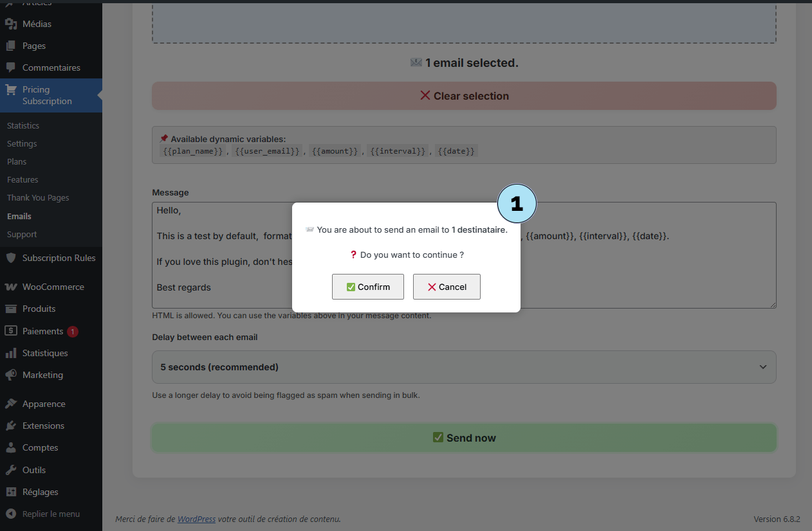Click the Subscription Rules shield icon
Screen dimensions: 812x531
click(10, 258)
